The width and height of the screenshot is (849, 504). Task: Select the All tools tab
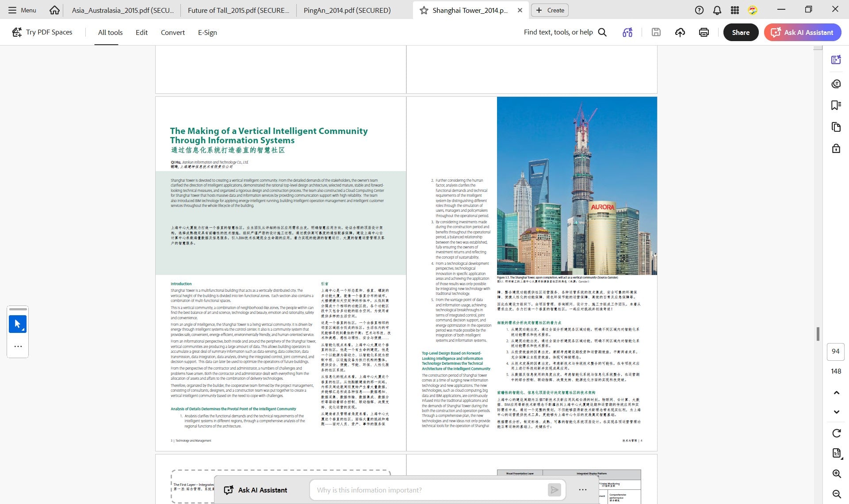[110, 32]
